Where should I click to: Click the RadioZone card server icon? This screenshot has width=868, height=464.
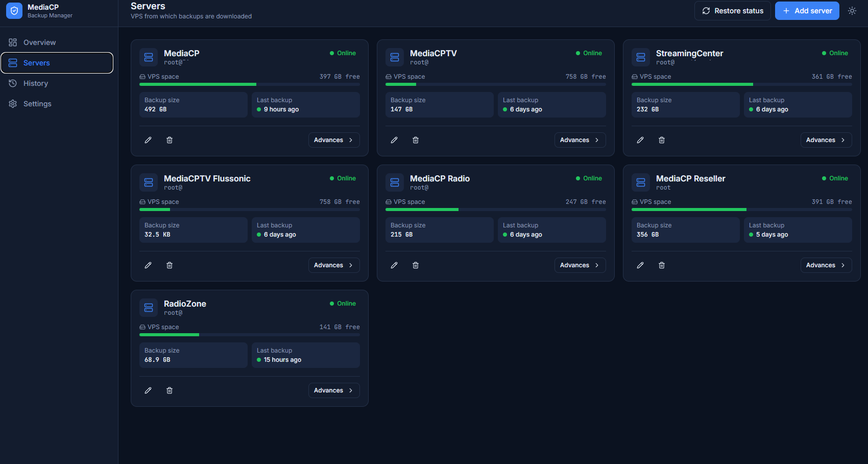(x=149, y=308)
